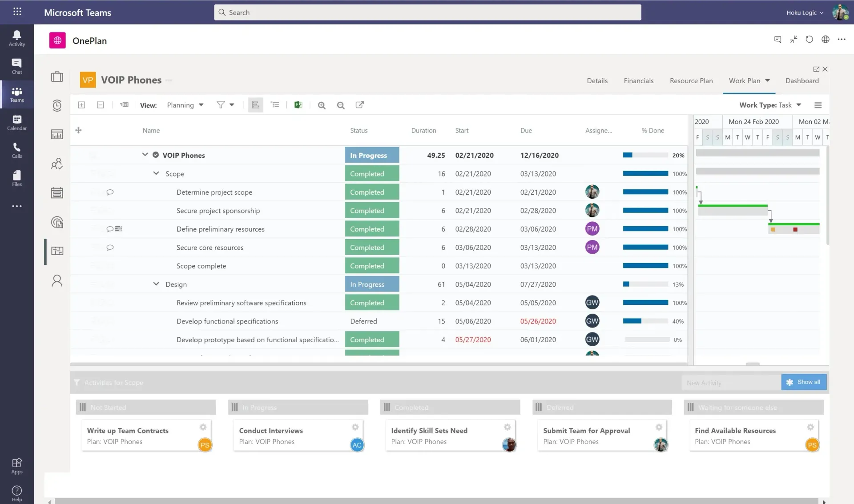The image size is (854, 504).
Task: Click the Design row progress bar
Action: [645, 284]
